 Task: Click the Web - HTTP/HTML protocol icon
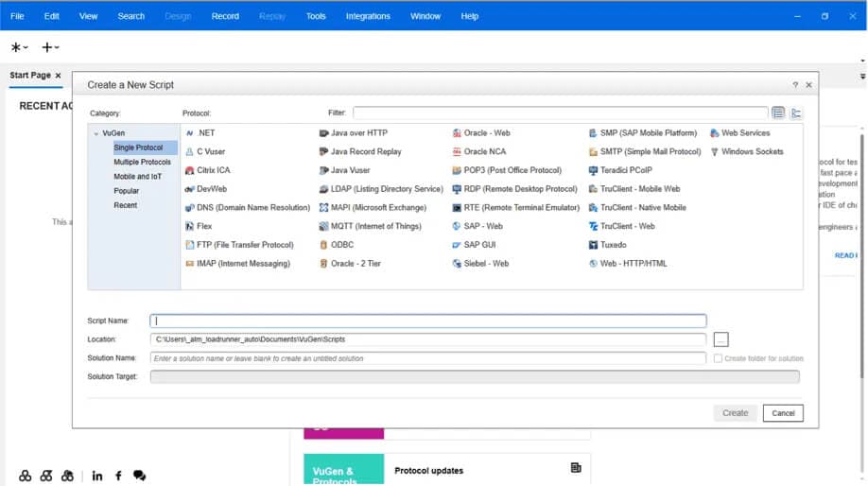[593, 264]
